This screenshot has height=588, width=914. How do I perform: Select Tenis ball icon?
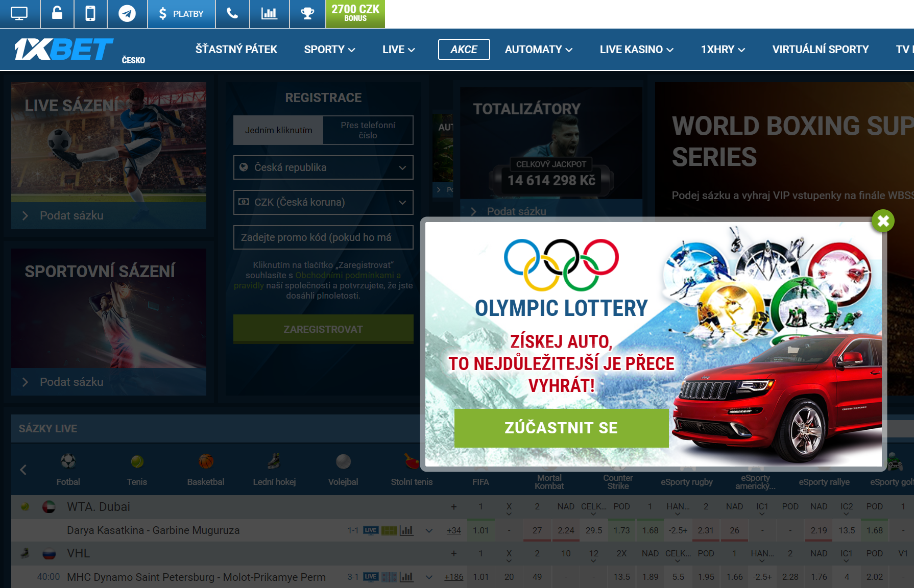point(137,461)
